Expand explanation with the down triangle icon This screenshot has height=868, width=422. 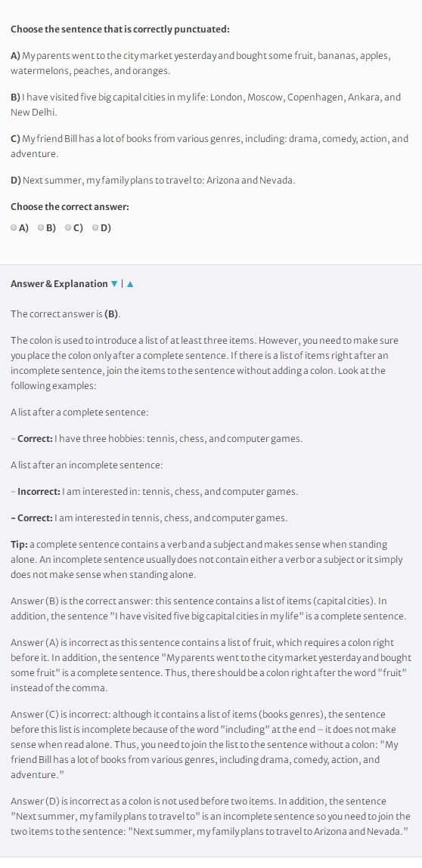click(x=114, y=284)
